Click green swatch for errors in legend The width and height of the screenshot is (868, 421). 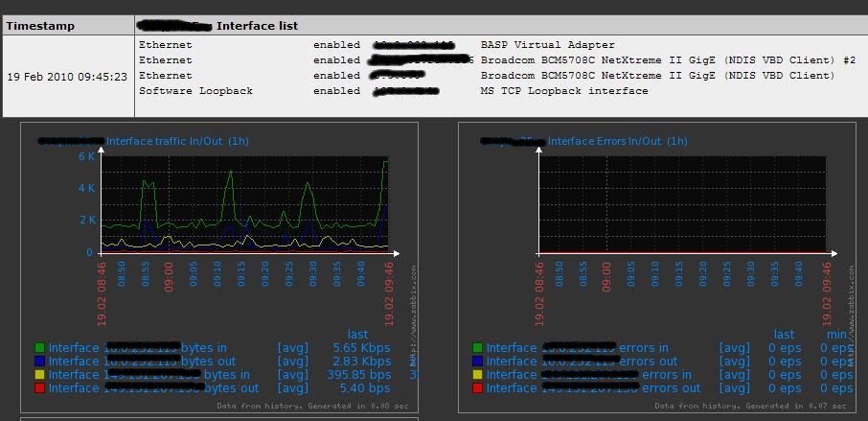477,348
